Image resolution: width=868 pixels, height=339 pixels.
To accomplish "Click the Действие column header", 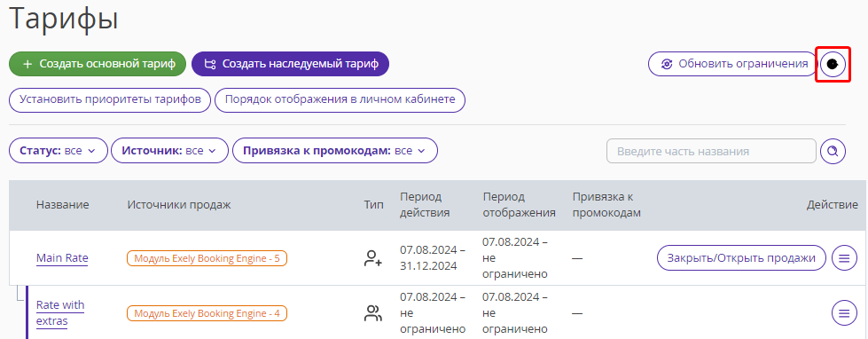I will [832, 205].
